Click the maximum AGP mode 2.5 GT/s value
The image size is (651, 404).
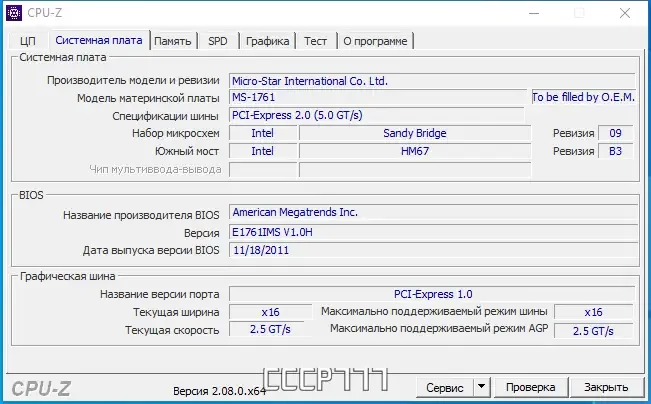coord(594,331)
